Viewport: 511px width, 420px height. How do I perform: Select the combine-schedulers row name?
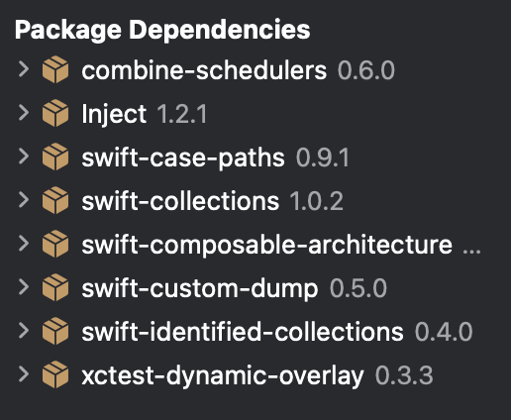pyautogui.click(x=204, y=70)
